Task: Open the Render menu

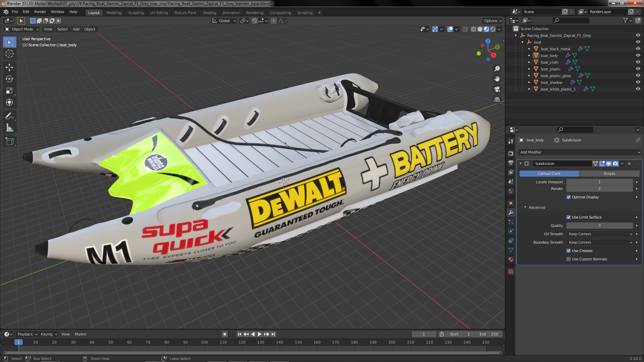Action: pos(40,12)
